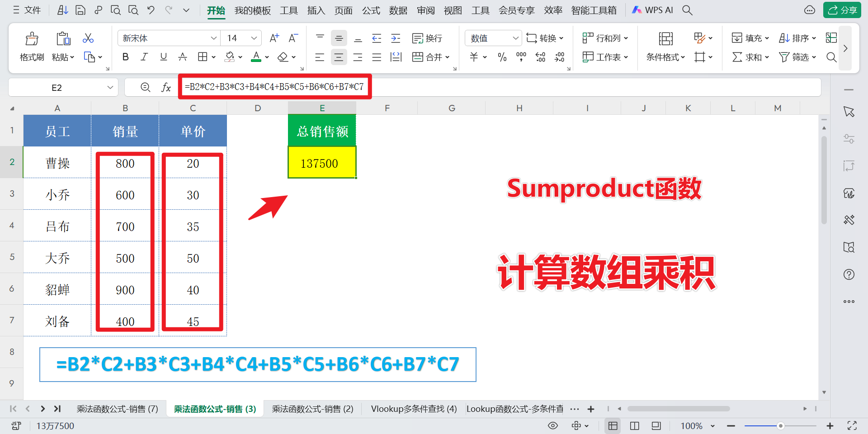The image size is (868, 434).
Task: Add a new sheet with plus icon
Action: pyautogui.click(x=590, y=409)
